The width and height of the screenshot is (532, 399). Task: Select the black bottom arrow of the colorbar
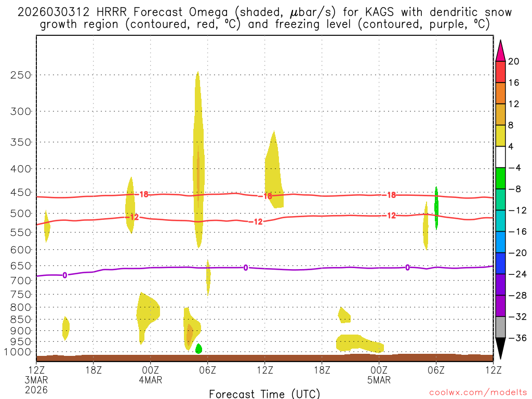point(500,349)
